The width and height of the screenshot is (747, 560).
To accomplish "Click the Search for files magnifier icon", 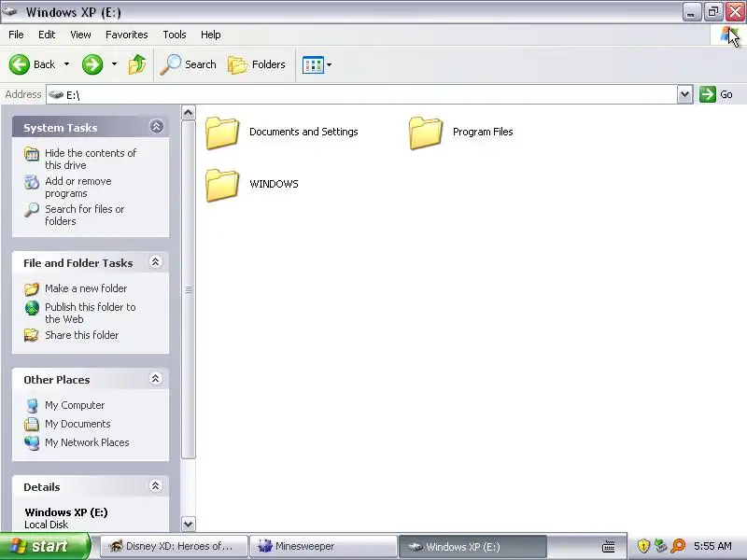I will (32, 209).
